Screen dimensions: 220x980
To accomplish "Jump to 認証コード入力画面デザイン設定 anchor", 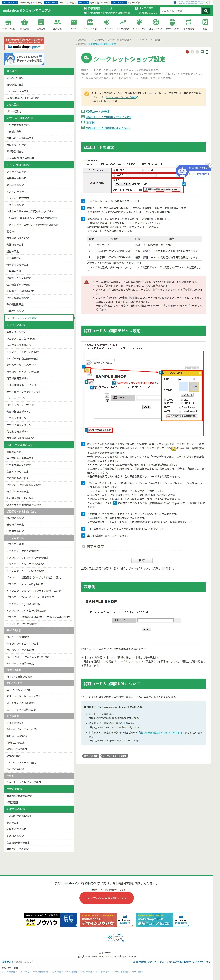I will point(108,117).
